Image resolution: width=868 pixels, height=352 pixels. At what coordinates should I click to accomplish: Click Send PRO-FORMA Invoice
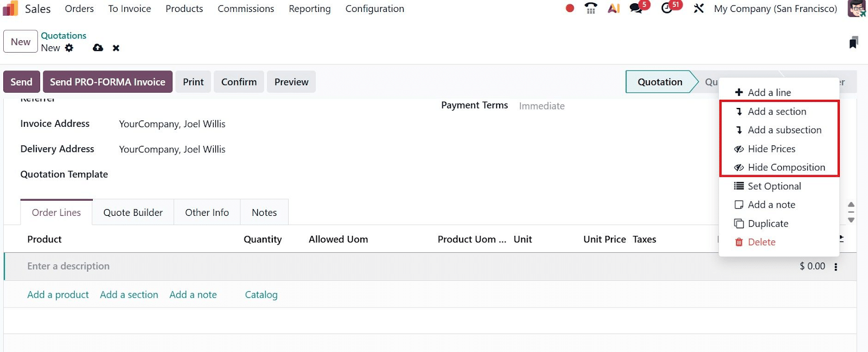tap(107, 82)
